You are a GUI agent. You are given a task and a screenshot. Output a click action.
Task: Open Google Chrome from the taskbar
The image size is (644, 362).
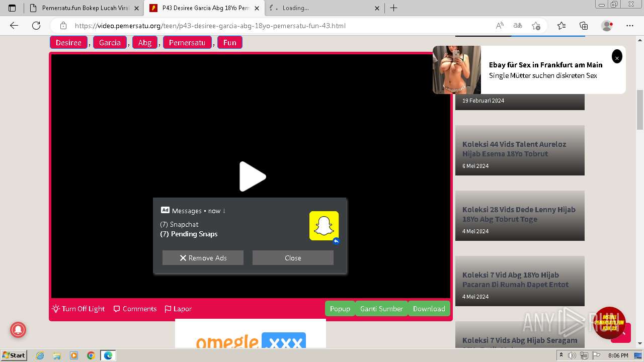pyautogui.click(x=91, y=355)
